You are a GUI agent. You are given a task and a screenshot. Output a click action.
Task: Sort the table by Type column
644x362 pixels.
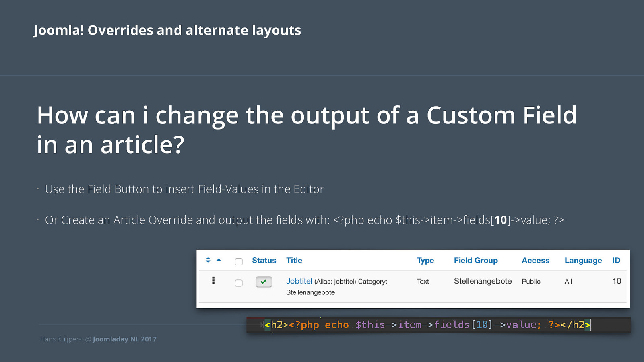point(425,260)
